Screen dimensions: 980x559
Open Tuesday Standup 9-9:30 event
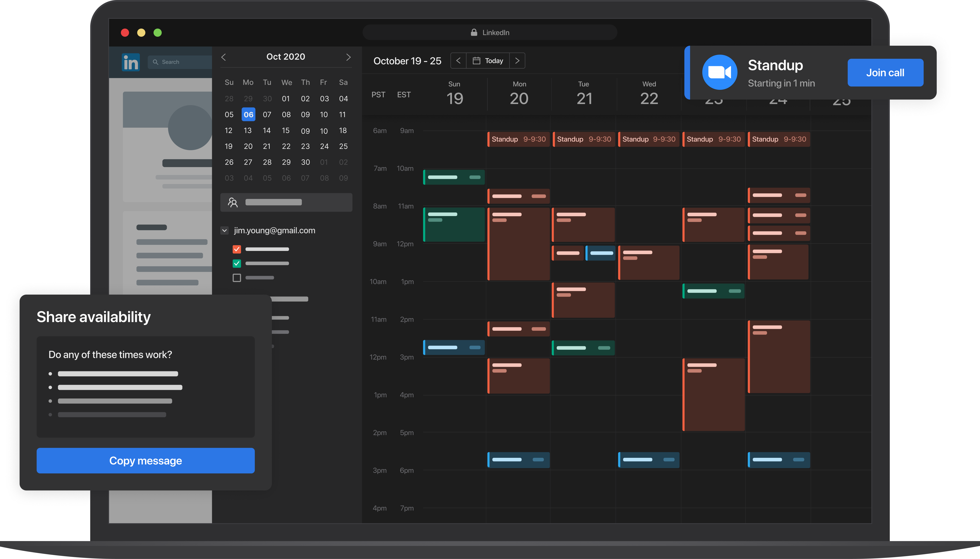coord(584,139)
